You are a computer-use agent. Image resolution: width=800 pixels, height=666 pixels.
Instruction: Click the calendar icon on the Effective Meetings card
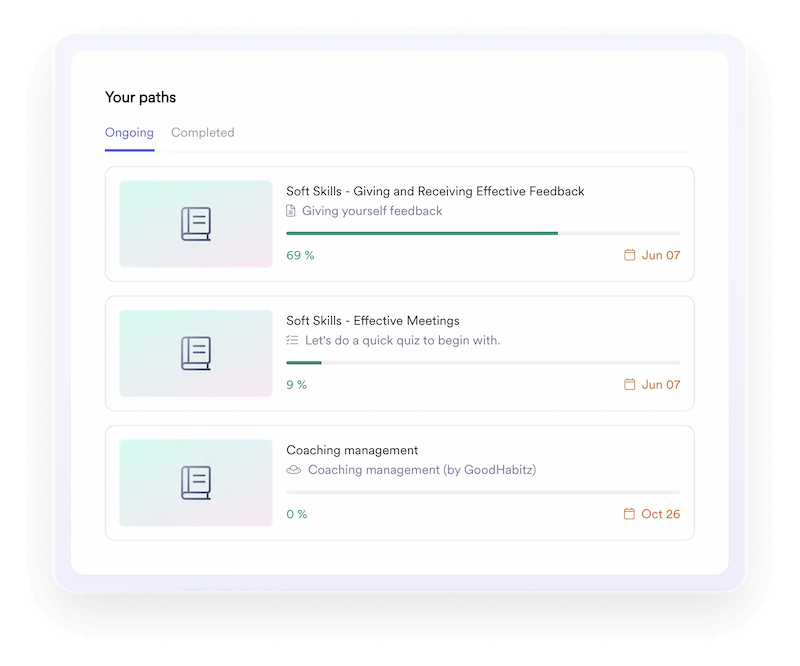tap(628, 385)
